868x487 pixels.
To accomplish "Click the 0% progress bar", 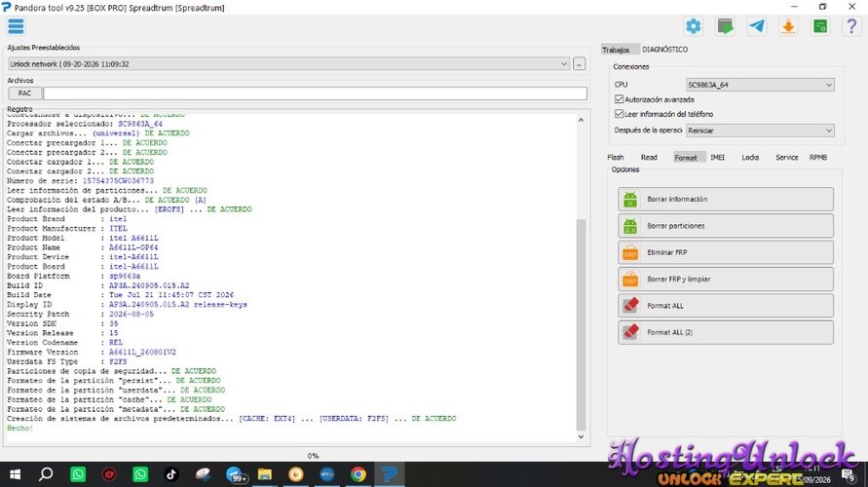I will (x=314, y=456).
